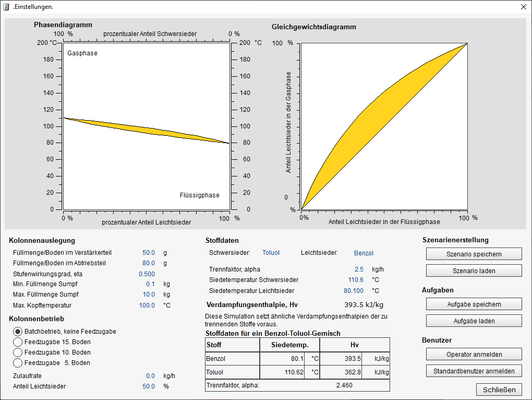The image size is (532, 400).
Task: Save task with Aufgabe speichern
Action: (x=474, y=304)
